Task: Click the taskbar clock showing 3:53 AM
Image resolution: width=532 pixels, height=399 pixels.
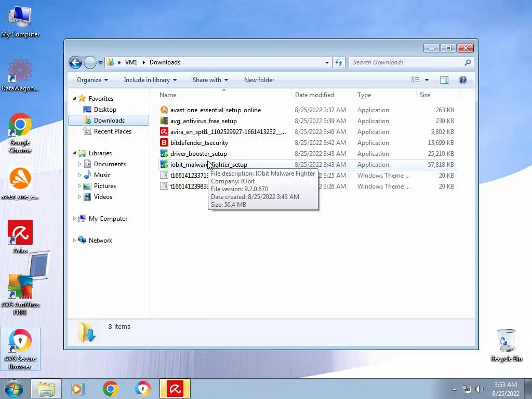Action: pyautogui.click(x=506, y=389)
